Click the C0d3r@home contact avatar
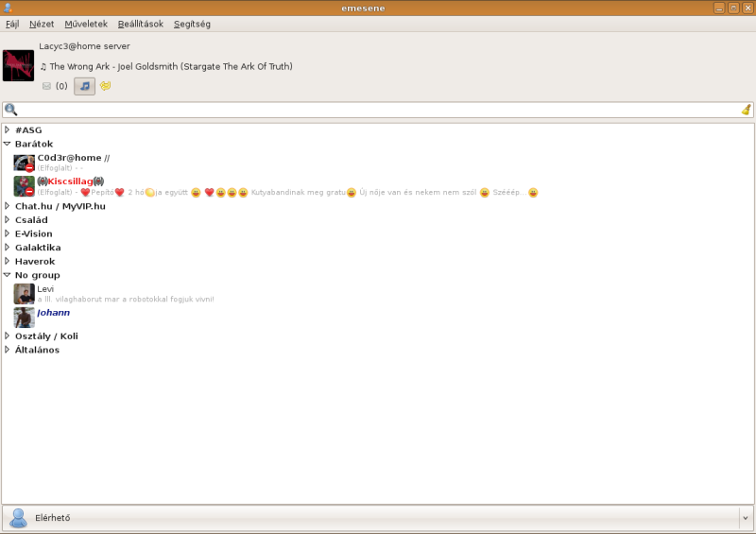The height and width of the screenshot is (534, 756). click(x=25, y=164)
